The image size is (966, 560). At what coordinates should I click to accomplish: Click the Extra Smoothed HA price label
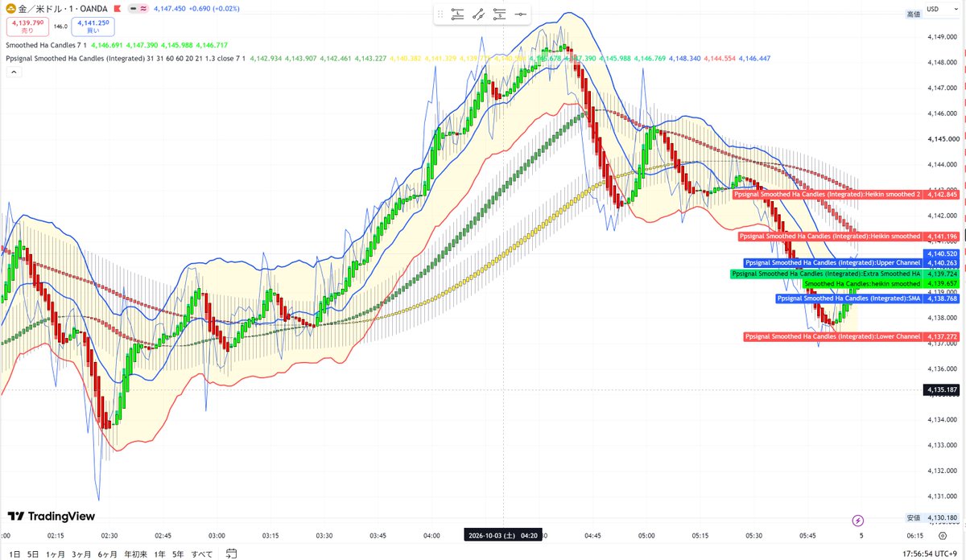[x=844, y=274]
